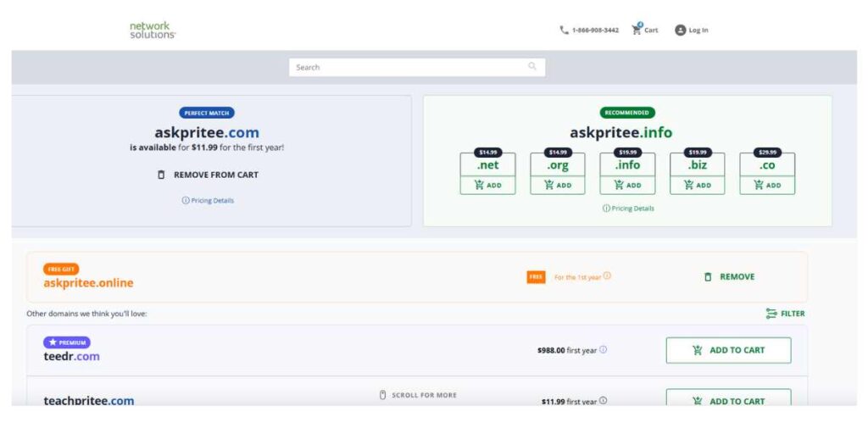Add the .net extension to cart

click(487, 186)
